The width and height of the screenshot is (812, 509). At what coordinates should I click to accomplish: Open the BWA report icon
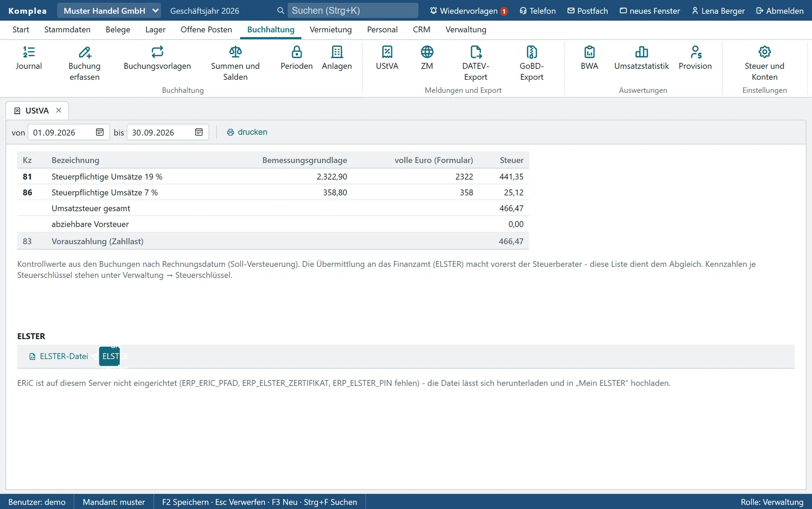click(x=590, y=59)
